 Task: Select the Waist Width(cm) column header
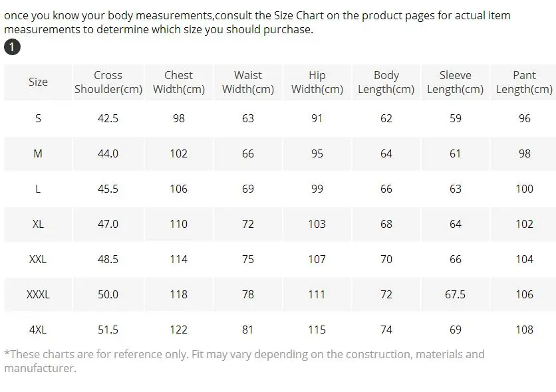(x=247, y=82)
